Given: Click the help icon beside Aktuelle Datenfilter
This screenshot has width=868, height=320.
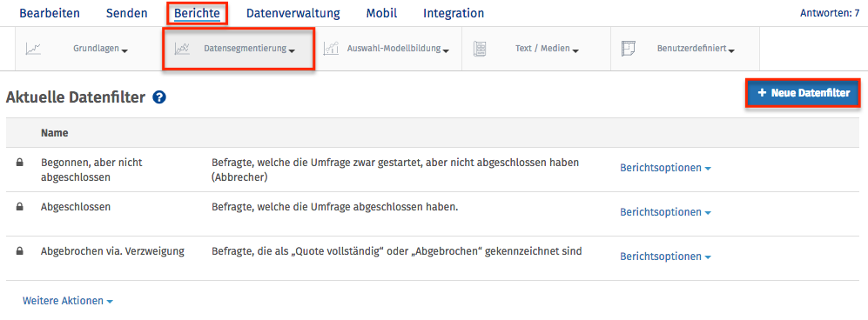Looking at the screenshot, I should point(159,98).
